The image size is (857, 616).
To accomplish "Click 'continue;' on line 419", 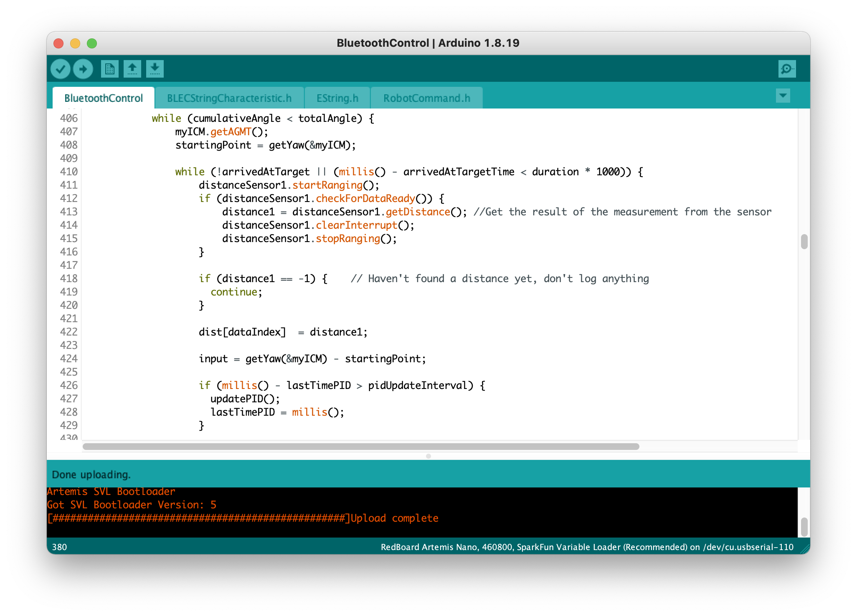I will pyautogui.click(x=236, y=292).
